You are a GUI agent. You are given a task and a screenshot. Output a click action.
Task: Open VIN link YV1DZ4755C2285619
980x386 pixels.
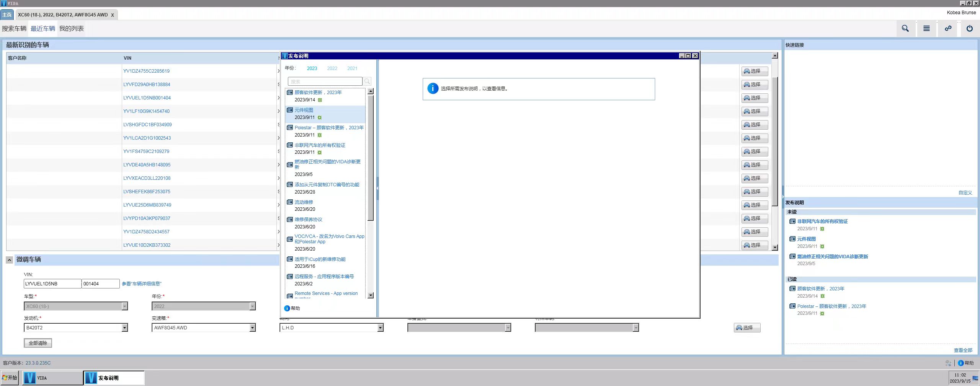click(x=146, y=71)
